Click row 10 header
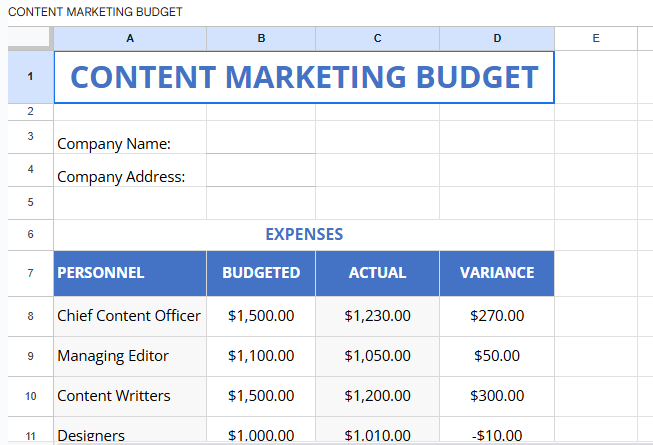The height and width of the screenshot is (445, 653). click(30, 396)
